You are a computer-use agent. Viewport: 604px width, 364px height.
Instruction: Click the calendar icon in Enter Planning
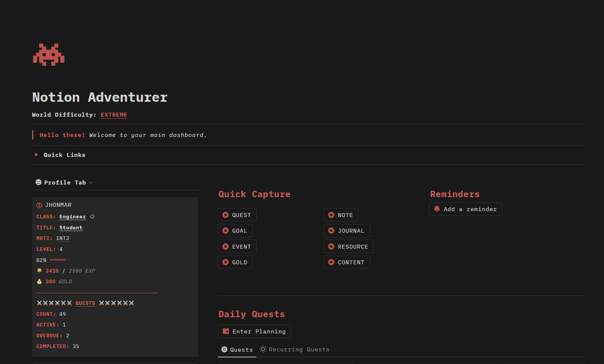[x=226, y=331]
